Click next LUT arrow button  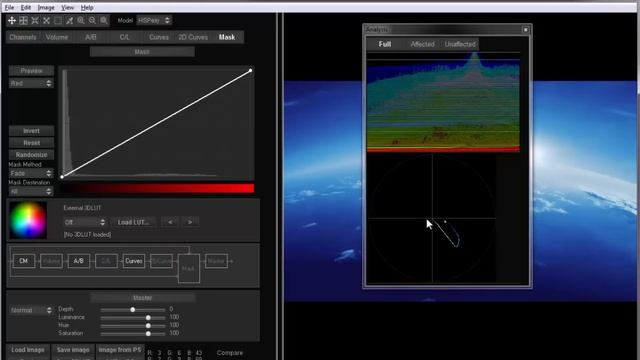click(190, 222)
